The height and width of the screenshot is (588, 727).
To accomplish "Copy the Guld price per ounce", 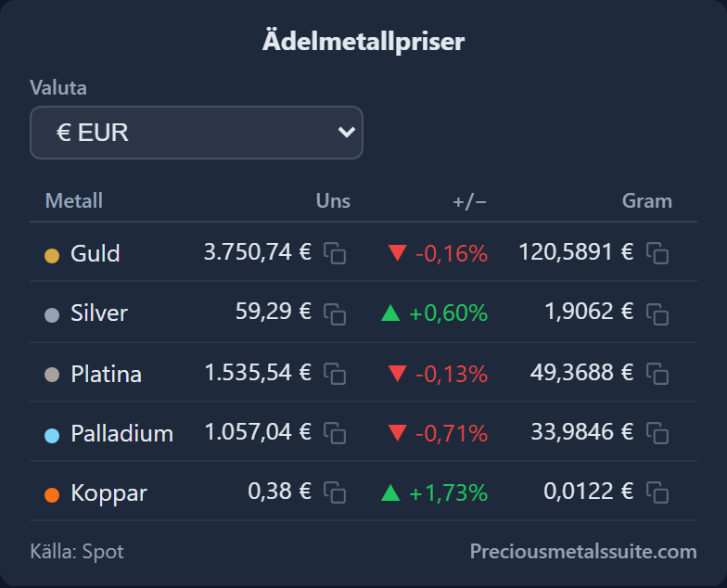I will coord(335,253).
